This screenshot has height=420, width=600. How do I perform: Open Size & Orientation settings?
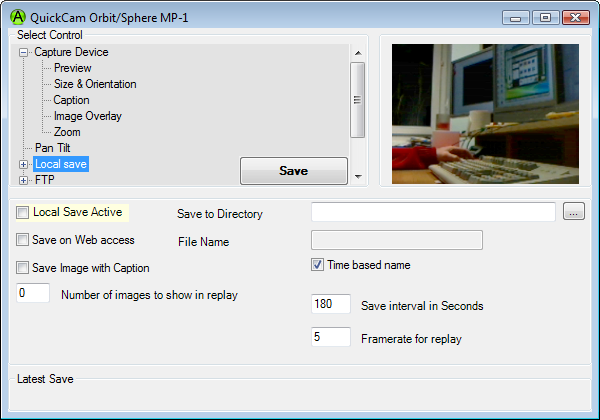tap(95, 84)
